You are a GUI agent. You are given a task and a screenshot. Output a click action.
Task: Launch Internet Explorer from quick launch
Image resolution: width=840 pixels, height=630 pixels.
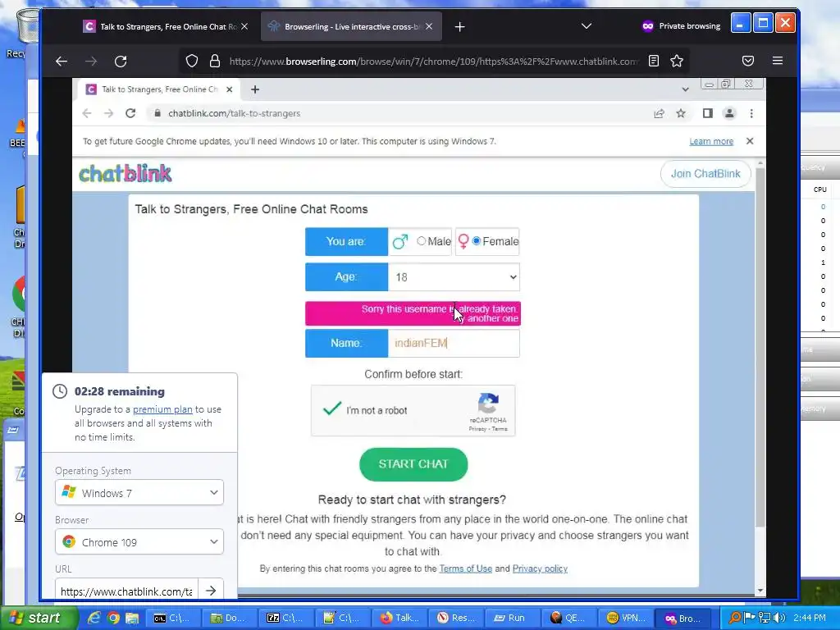point(94,619)
